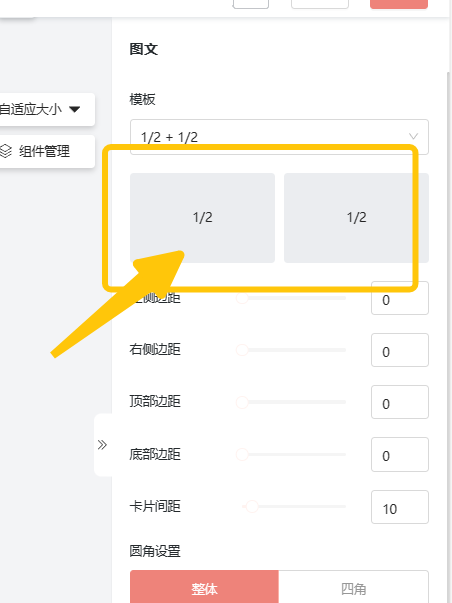Screen dimensions: 452x603
Task: Open the 自适应大小 size dropdown
Action: 42,109
